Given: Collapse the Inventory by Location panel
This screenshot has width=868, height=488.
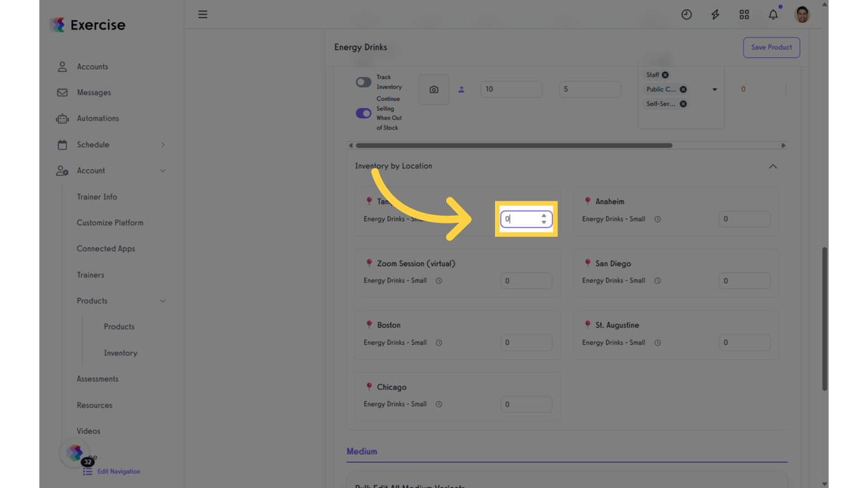Looking at the screenshot, I should click(x=773, y=166).
